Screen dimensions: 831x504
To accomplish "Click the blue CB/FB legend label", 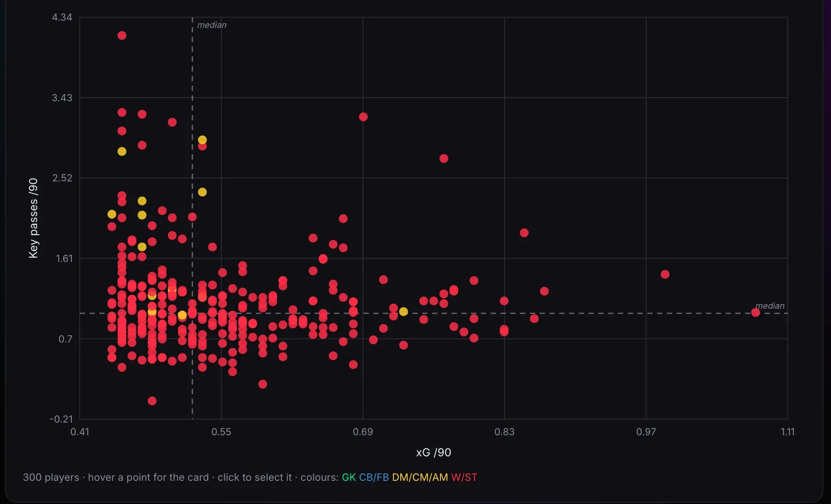I will (374, 477).
